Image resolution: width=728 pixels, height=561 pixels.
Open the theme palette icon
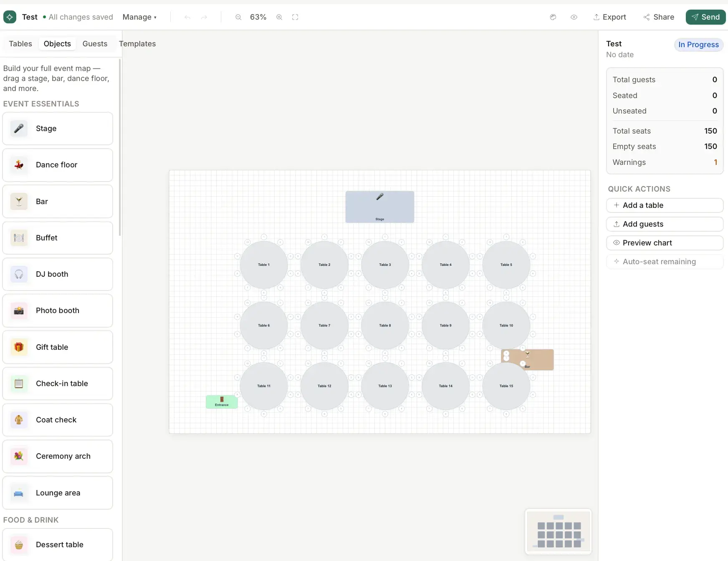pyautogui.click(x=553, y=17)
